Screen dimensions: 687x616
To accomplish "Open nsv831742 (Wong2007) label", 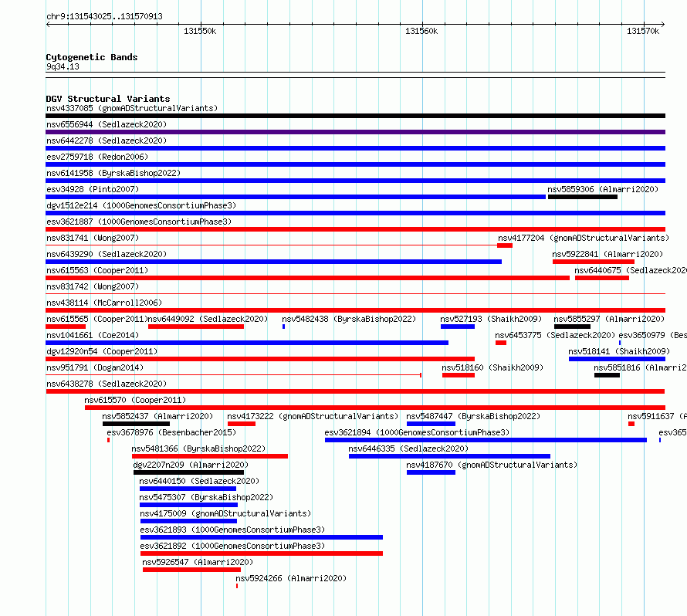I will [93, 286].
